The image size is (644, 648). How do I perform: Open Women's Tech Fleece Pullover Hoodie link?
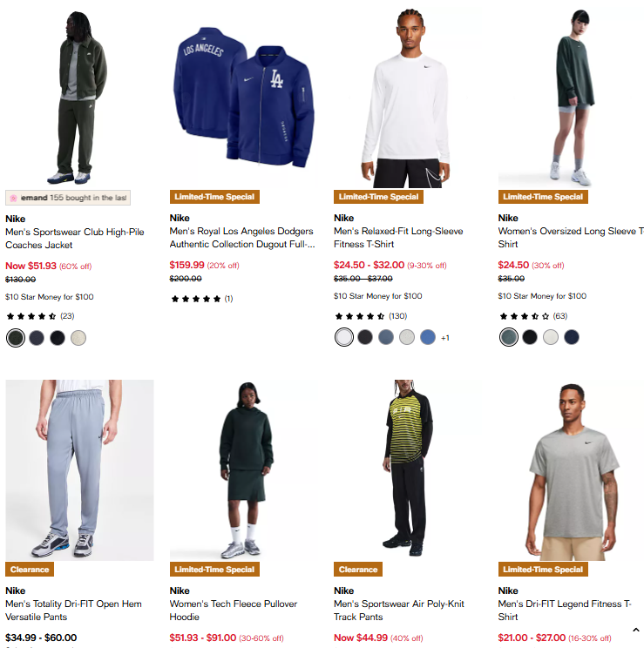[234, 611]
